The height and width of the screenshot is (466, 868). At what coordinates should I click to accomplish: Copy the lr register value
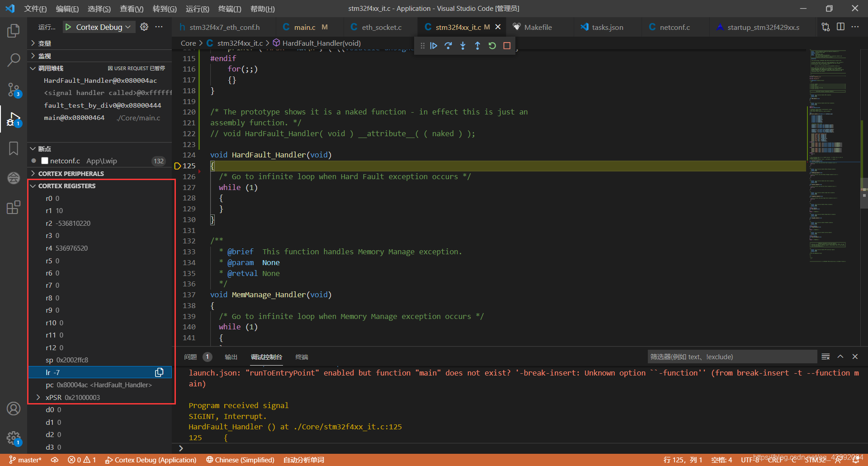point(159,372)
